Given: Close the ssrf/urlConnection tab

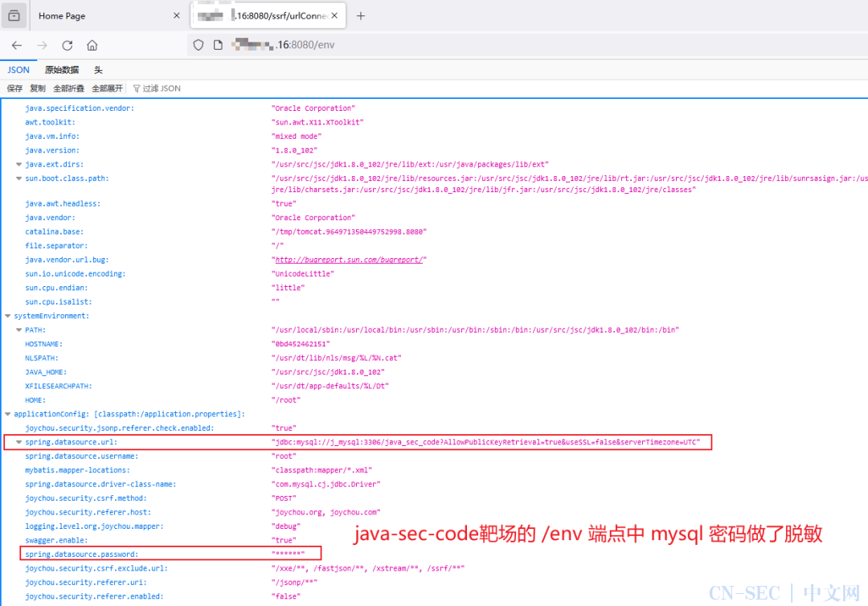Looking at the screenshot, I should coord(334,15).
